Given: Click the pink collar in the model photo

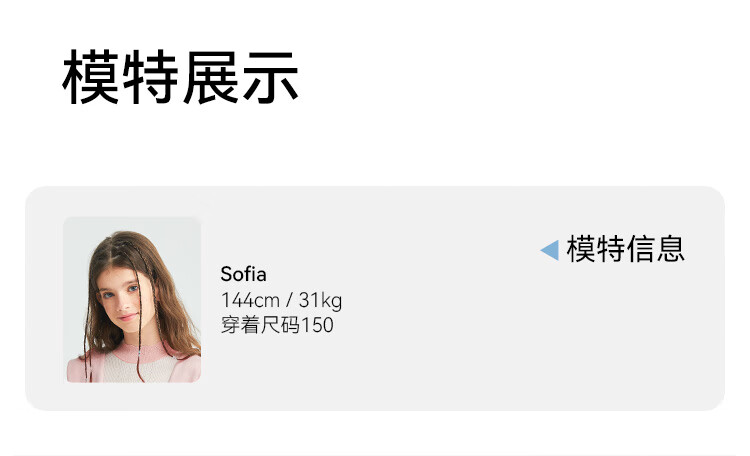Looking at the screenshot, I should [150, 353].
